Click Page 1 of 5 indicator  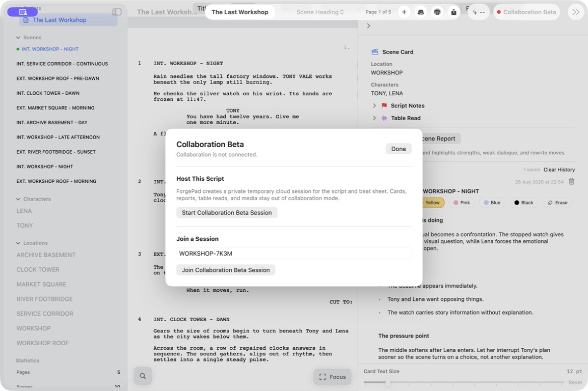click(379, 12)
